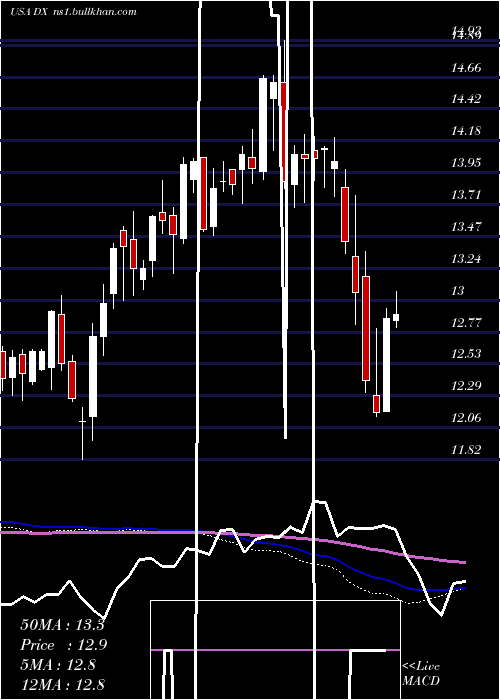
Task: Click the 14.42 price axis label
Action: pyautogui.click(x=466, y=99)
